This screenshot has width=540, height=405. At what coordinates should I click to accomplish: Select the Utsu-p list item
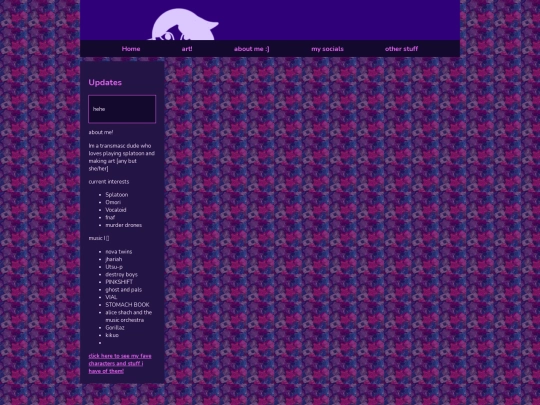click(114, 267)
